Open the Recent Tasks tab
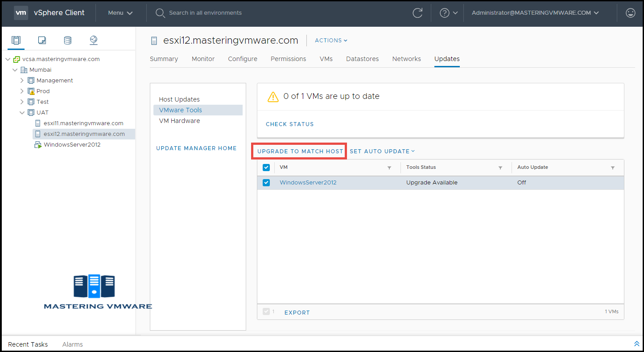644x352 pixels. tap(28, 344)
